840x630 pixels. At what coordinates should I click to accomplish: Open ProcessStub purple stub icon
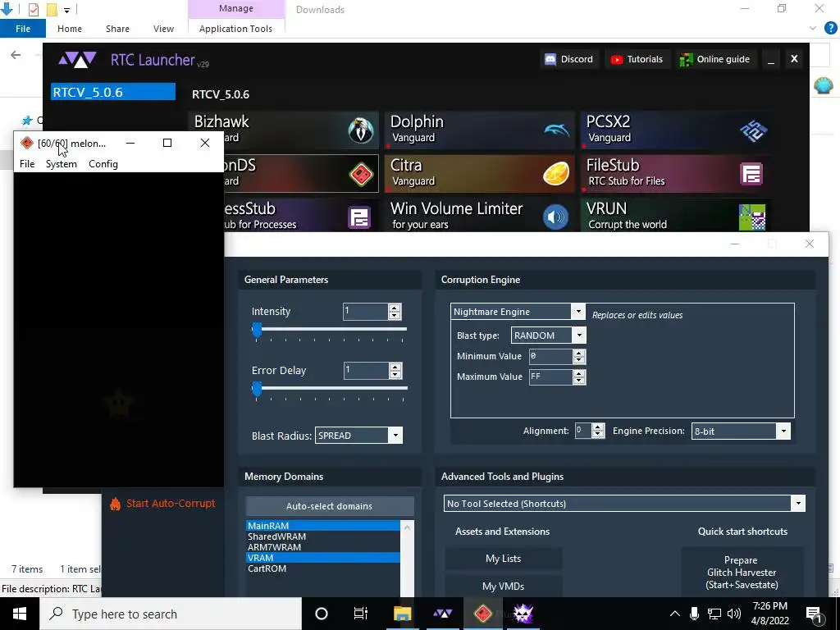pyautogui.click(x=359, y=217)
